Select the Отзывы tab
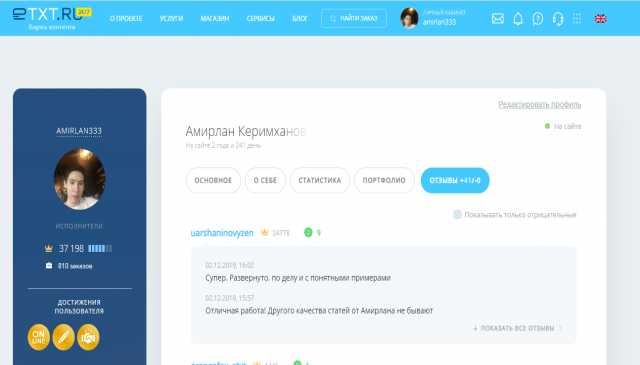Screen dimensions: 640x365 point(455,180)
